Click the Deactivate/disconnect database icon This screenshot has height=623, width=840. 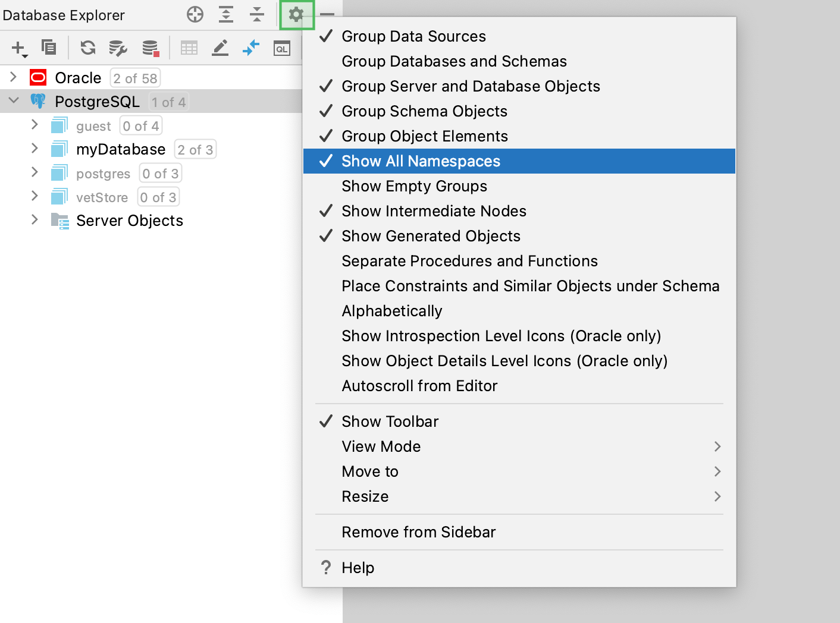click(x=151, y=48)
